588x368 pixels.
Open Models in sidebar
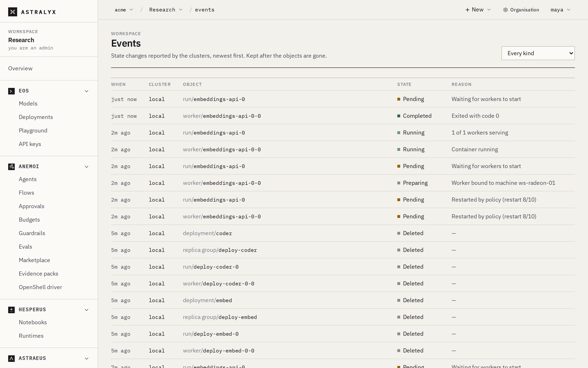click(x=28, y=103)
